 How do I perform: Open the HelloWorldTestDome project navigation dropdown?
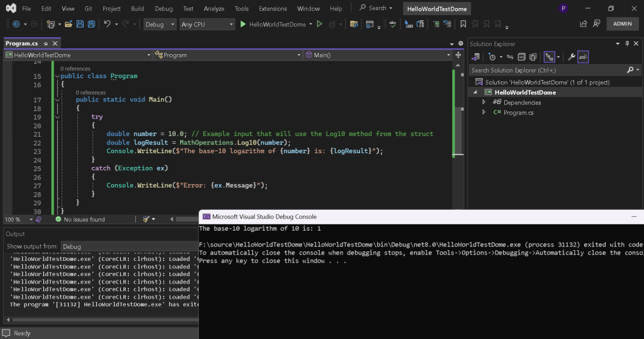click(77, 55)
